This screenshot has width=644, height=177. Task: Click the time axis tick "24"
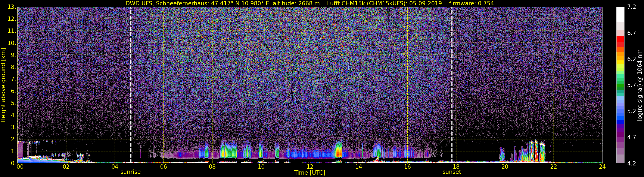[x=602, y=167]
